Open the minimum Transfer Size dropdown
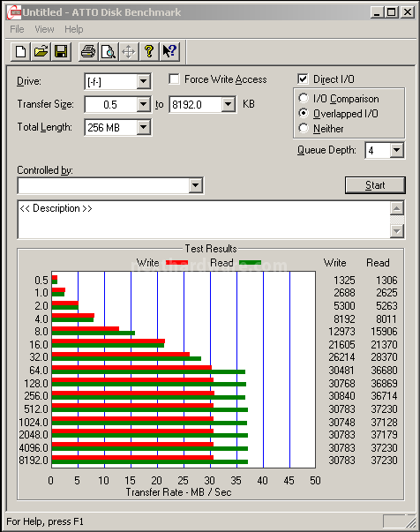420x532 pixels. coord(144,104)
